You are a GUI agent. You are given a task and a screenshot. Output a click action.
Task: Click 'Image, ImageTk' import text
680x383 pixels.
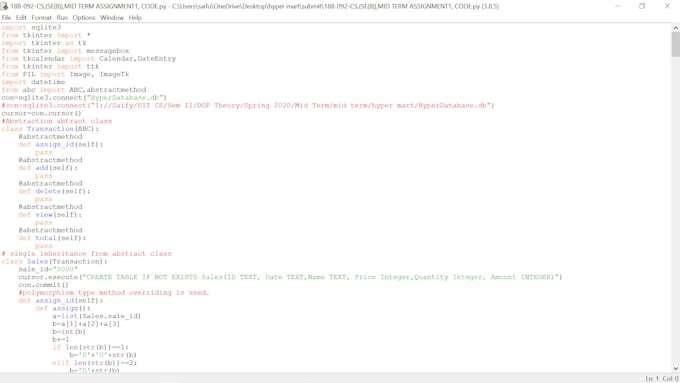tap(99, 74)
